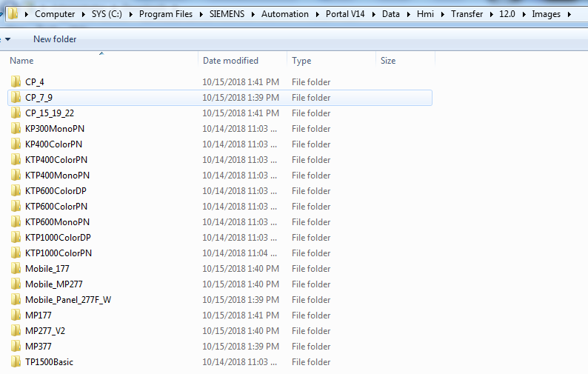
Task: Expand the arrow after Computer in breadcrumb
Action: click(83, 14)
